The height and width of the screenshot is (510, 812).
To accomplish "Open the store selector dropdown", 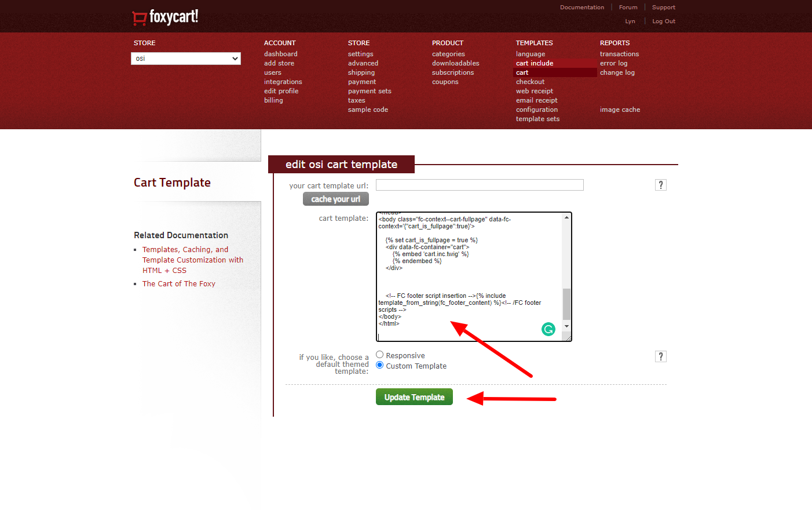I will point(186,59).
